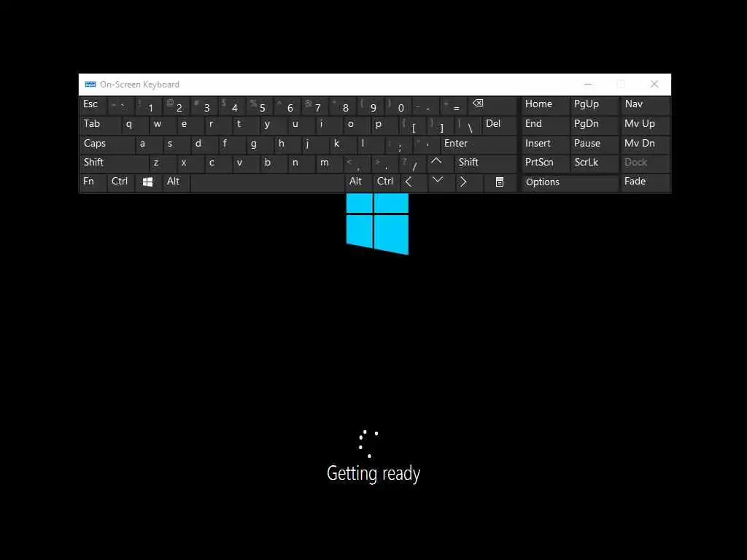The width and height of the screenshot is (747, 560).
Task: Tap the Home key
Action: (545, 106)
